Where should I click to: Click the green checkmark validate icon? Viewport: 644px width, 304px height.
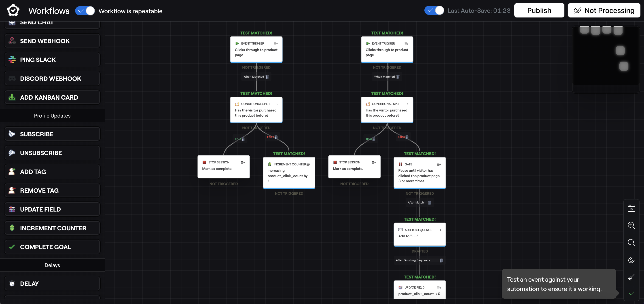point(631,293)
